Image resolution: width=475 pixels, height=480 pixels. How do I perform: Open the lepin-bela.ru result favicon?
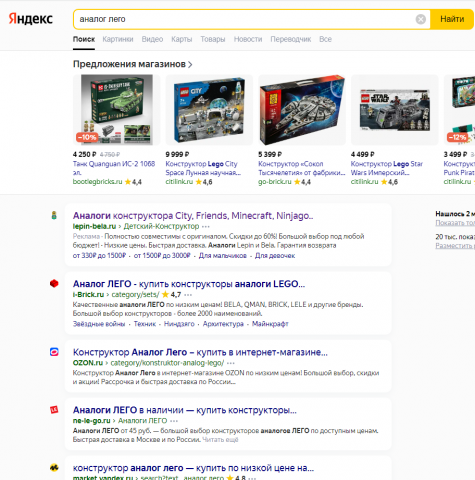[54, 215]
